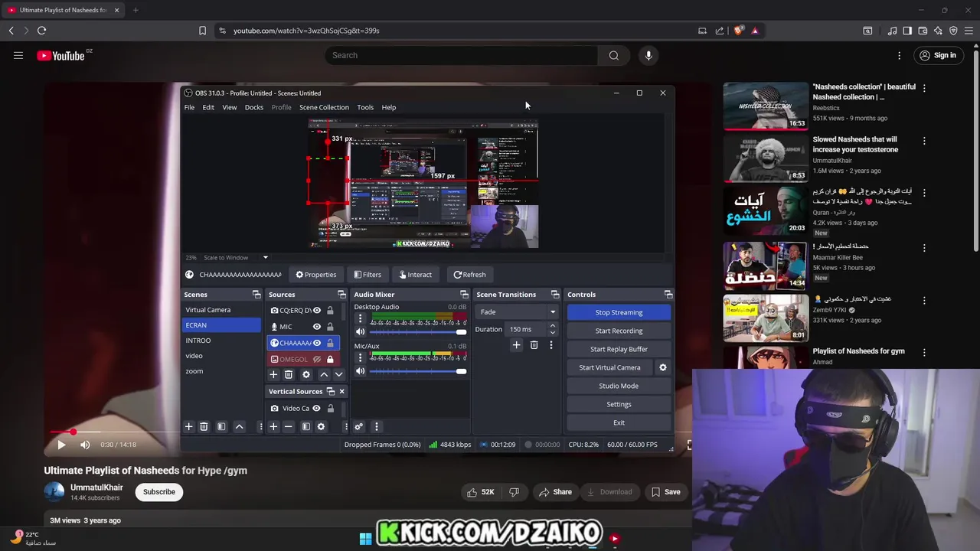Remove selected scene with trash icon
The width and height of the screenshot is (980, 551).
(204, 426)
